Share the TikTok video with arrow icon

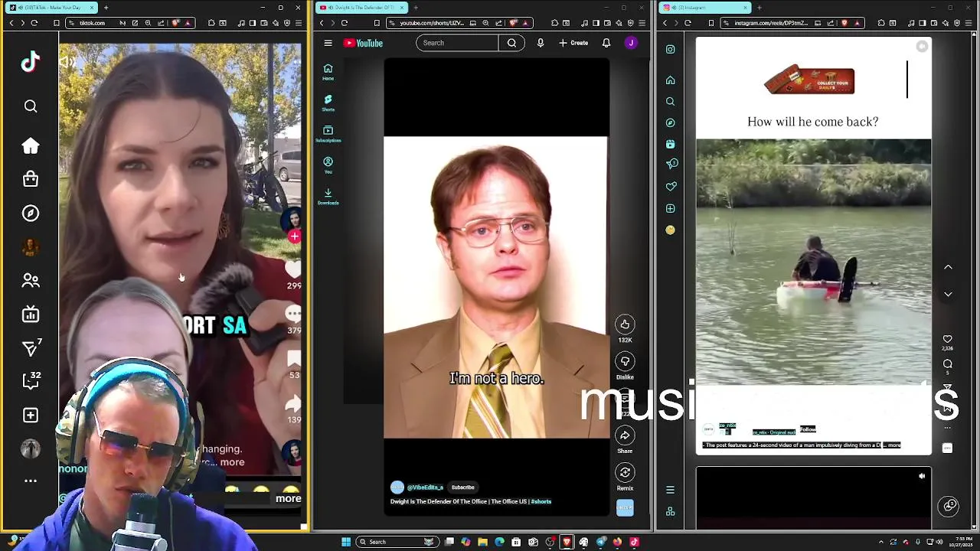tap(293, 403)
